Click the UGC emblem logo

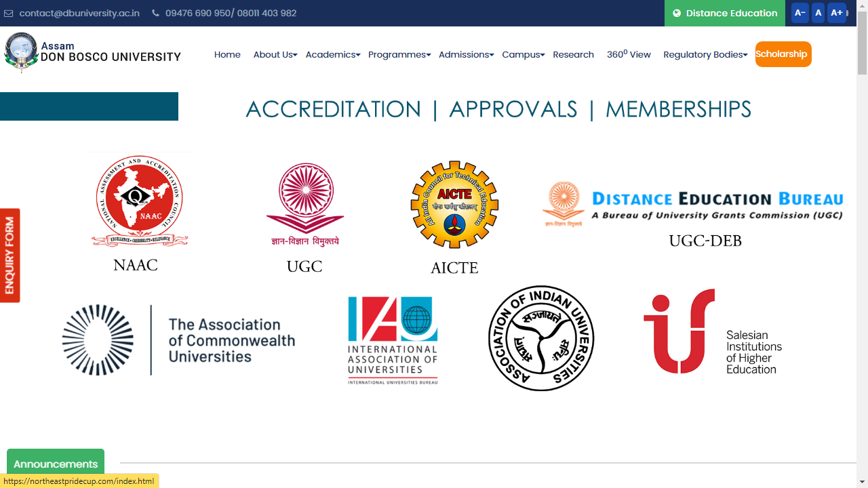point(305,204)
